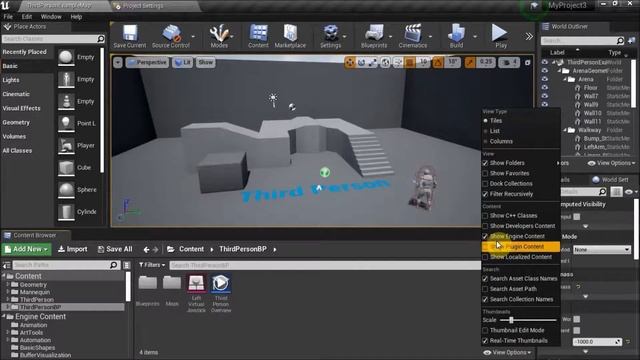
Task: Open Edit menu
Action: [27, 17]
